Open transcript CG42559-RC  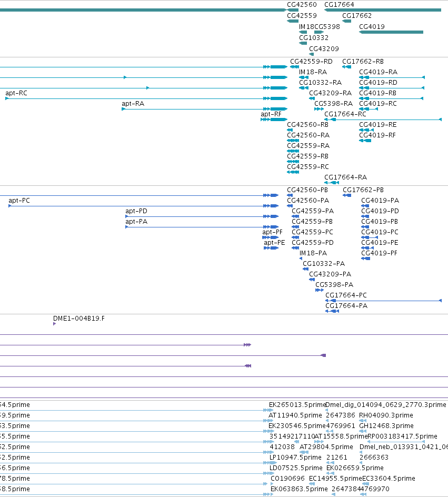coord(307,167)
